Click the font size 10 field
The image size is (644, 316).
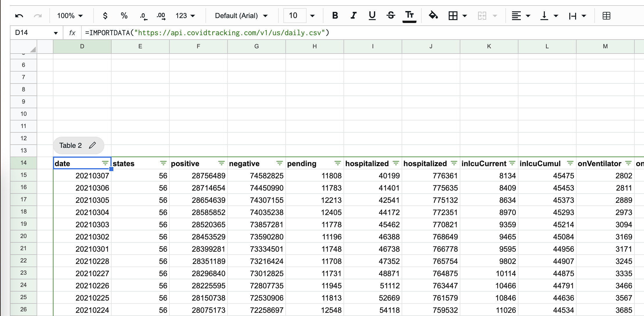pyautogui.click(x=294, y=16)
